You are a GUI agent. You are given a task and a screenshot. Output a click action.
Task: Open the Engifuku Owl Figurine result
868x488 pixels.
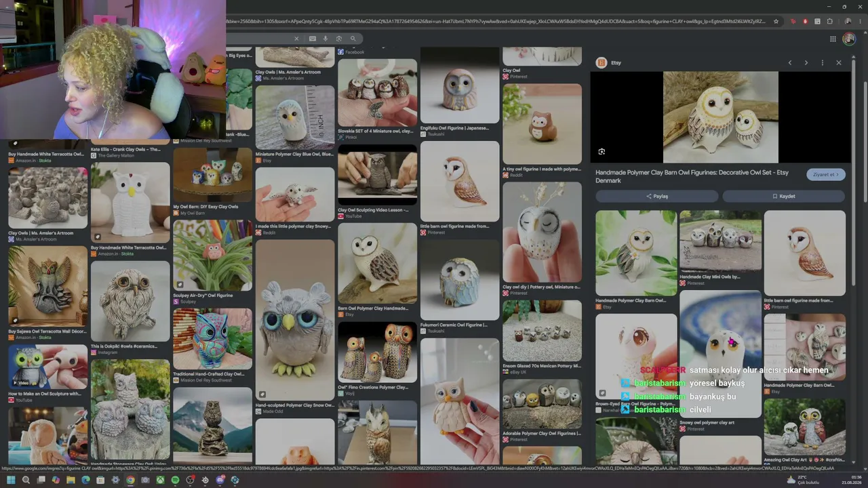pos(460,85)
